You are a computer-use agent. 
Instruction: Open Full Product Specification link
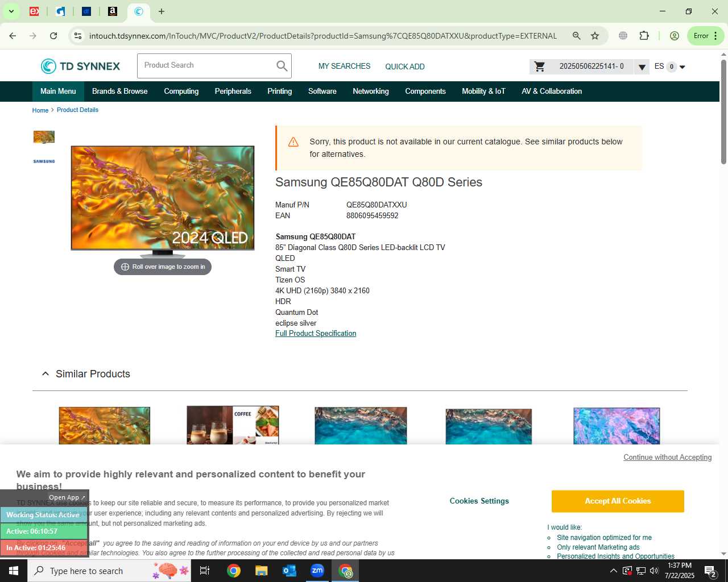click(316, 334)
